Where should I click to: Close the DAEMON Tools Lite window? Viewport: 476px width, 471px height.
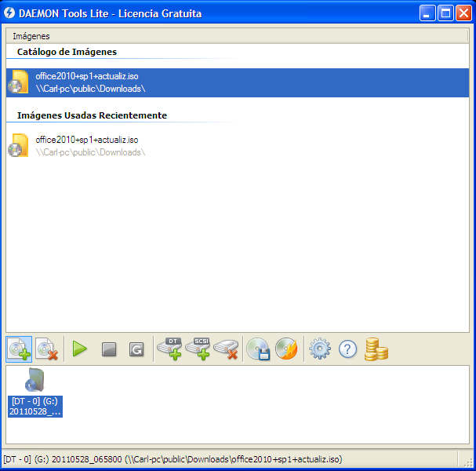pyautogui.click(x=464, y=13)
